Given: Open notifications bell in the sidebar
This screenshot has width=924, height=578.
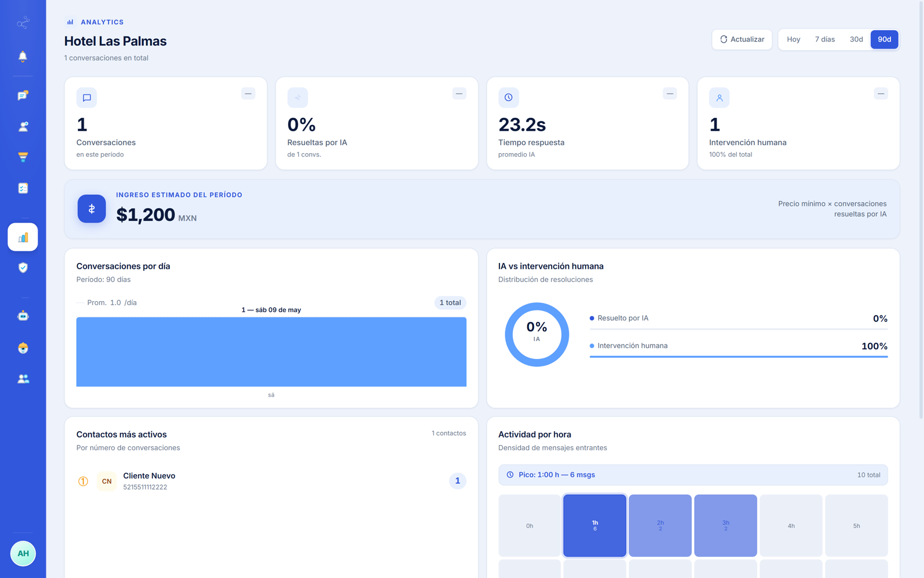Looking at the screenshot, I should click(23, 56).
